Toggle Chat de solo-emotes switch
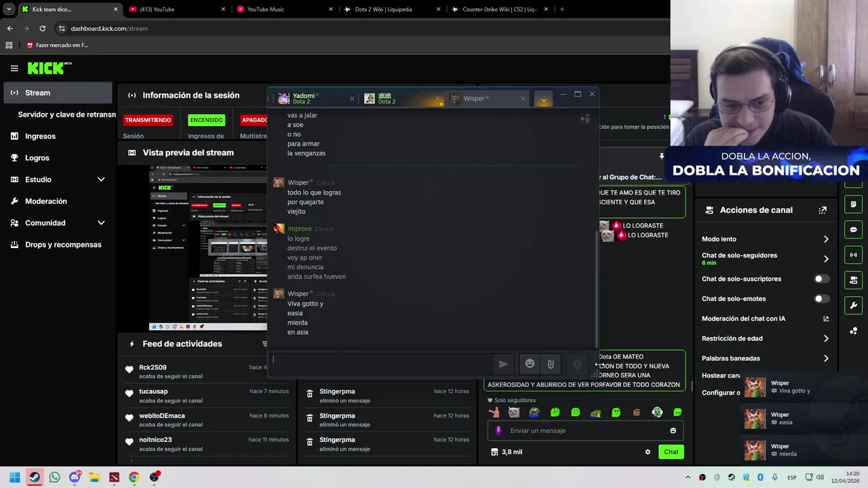Viewport: 868px width, 488px height. (821, 298)
